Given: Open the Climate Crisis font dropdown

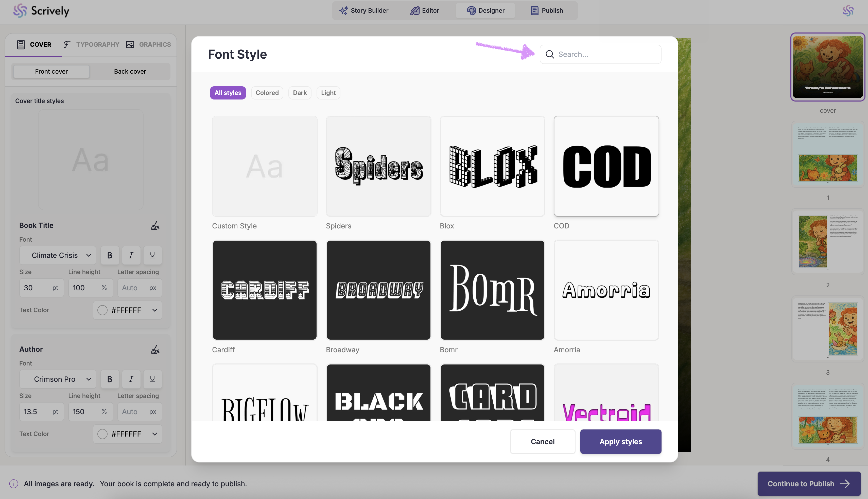Looking at the screenshot, I should point(58,255).
